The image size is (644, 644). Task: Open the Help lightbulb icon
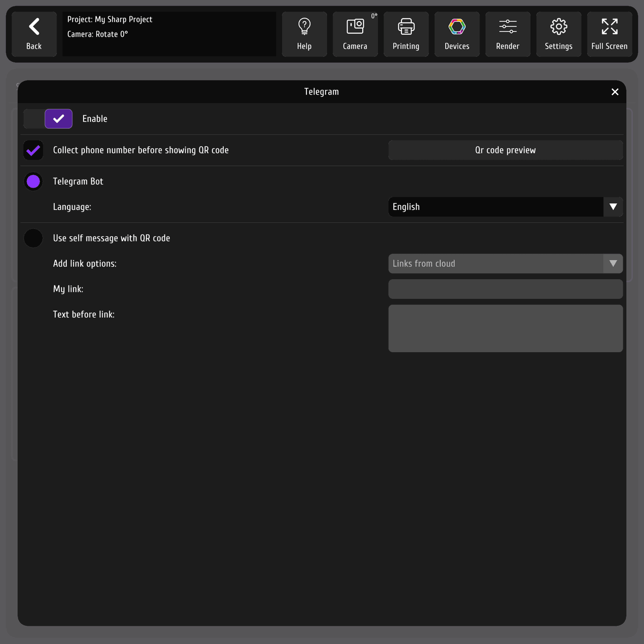pyautogui.click(x=304, y=34)
